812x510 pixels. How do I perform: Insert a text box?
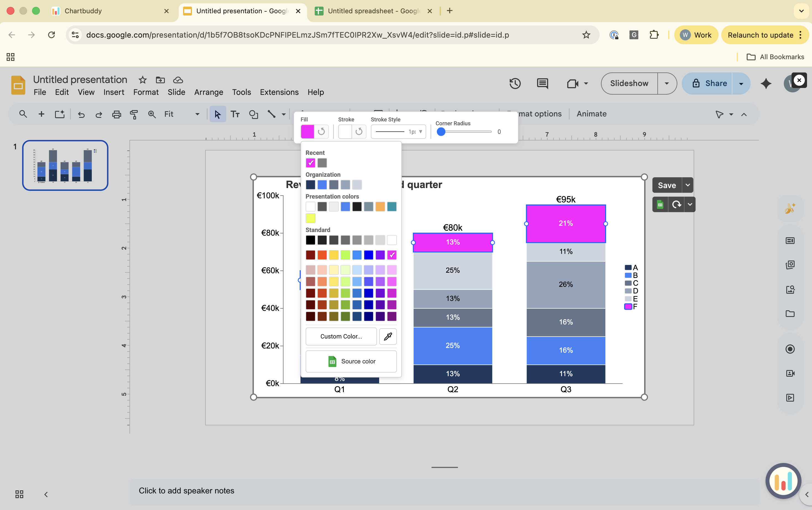235,114
